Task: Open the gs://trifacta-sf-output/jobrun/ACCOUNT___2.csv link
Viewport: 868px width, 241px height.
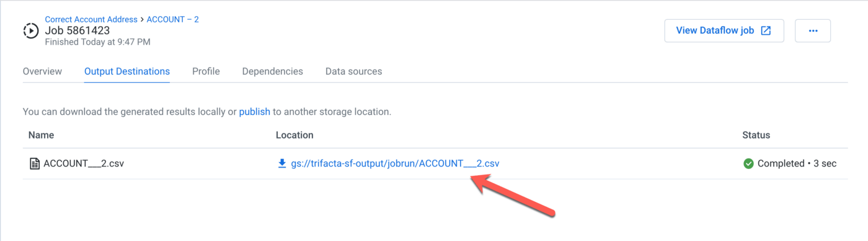Action: (x=395, y=164)
